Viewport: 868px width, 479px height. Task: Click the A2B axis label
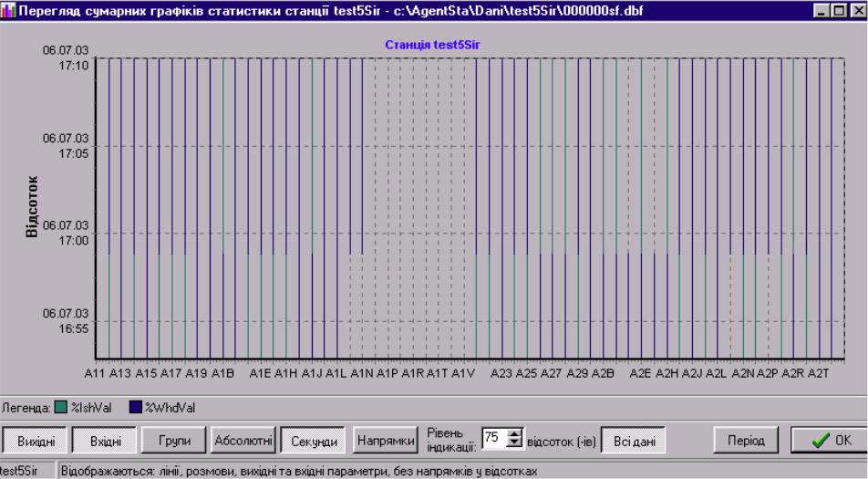click(603, 373)
